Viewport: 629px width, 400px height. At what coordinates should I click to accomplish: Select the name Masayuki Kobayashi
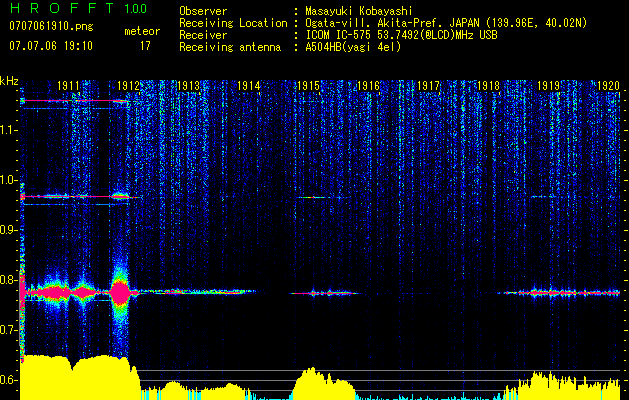[x=358, y=12]
